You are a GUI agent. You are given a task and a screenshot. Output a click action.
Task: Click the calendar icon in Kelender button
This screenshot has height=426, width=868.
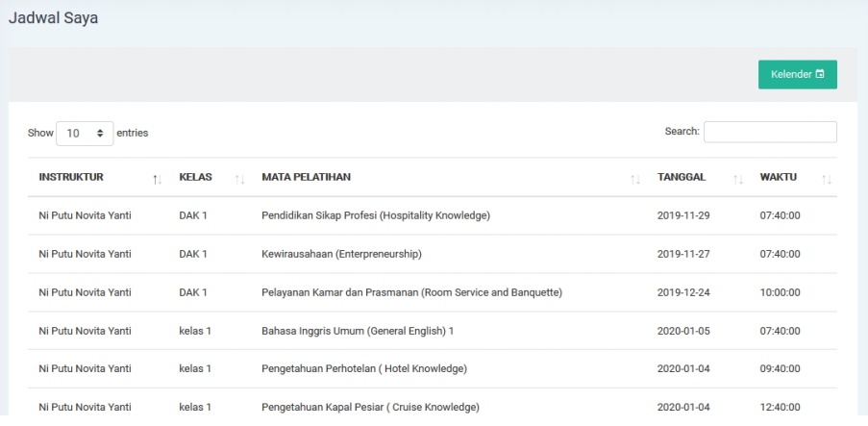click(820, 75)
